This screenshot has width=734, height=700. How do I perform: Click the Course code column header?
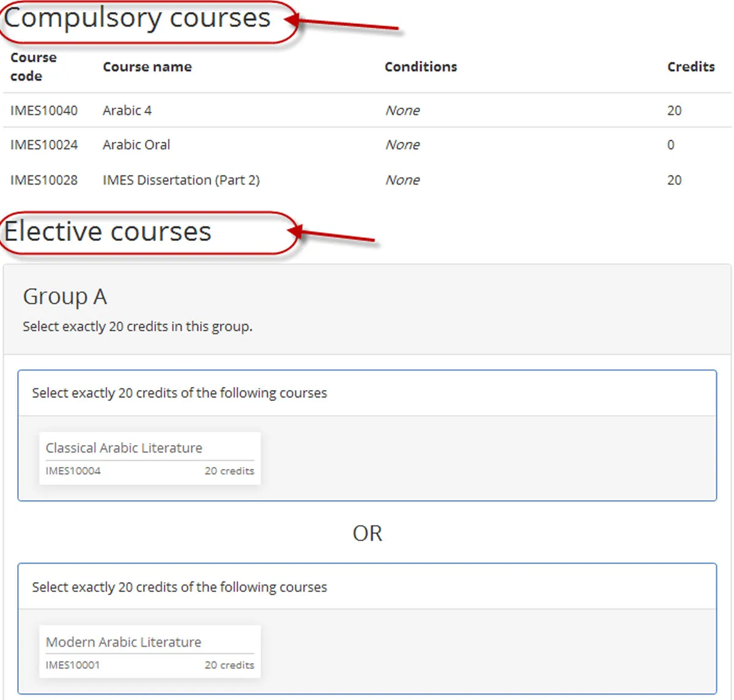(x=33, y=67)
